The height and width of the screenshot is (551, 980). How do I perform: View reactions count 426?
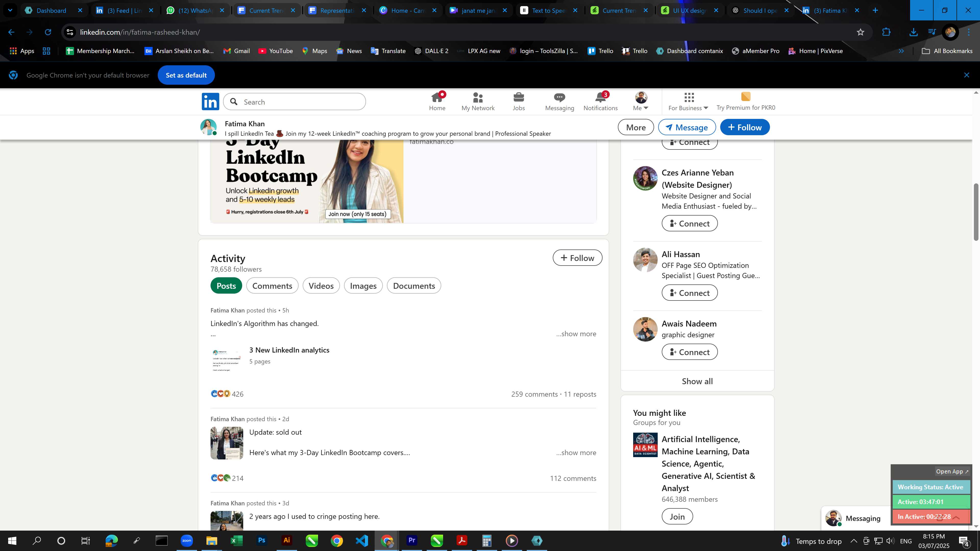coord(227,394)
